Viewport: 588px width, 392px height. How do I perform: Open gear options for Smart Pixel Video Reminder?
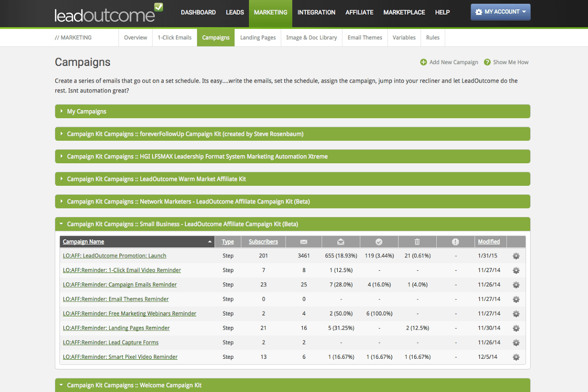tap(516, 357)
